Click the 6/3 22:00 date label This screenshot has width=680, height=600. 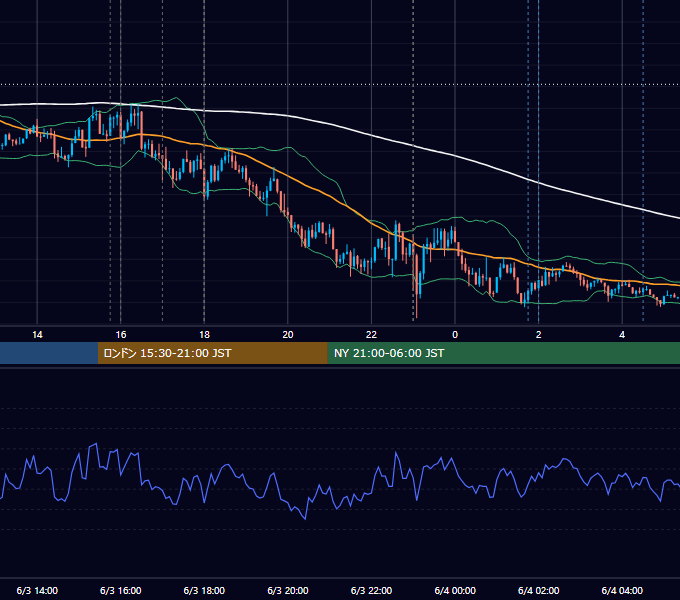click(371, 590)
